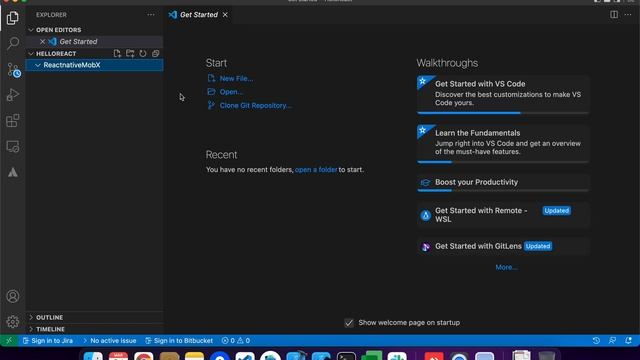The image size is (640, 360).
Task: Open Boost your Productivity walkthrough
Action: [503, 183]
